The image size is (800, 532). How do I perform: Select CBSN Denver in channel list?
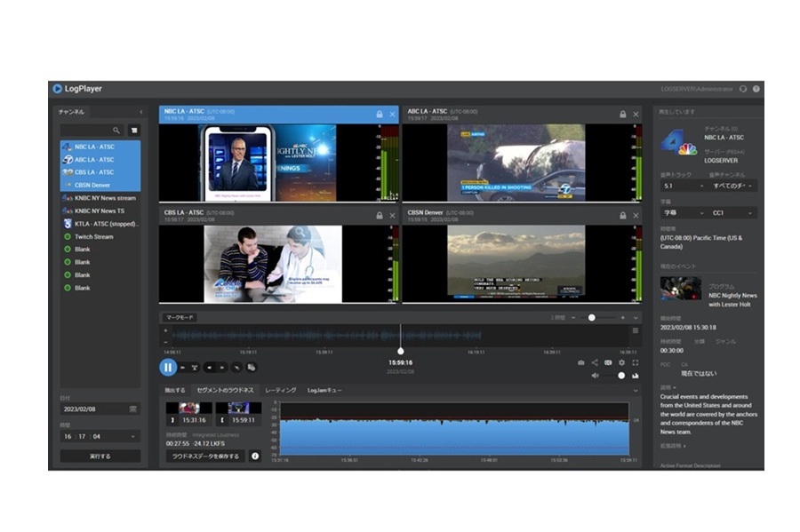(100, 185)
